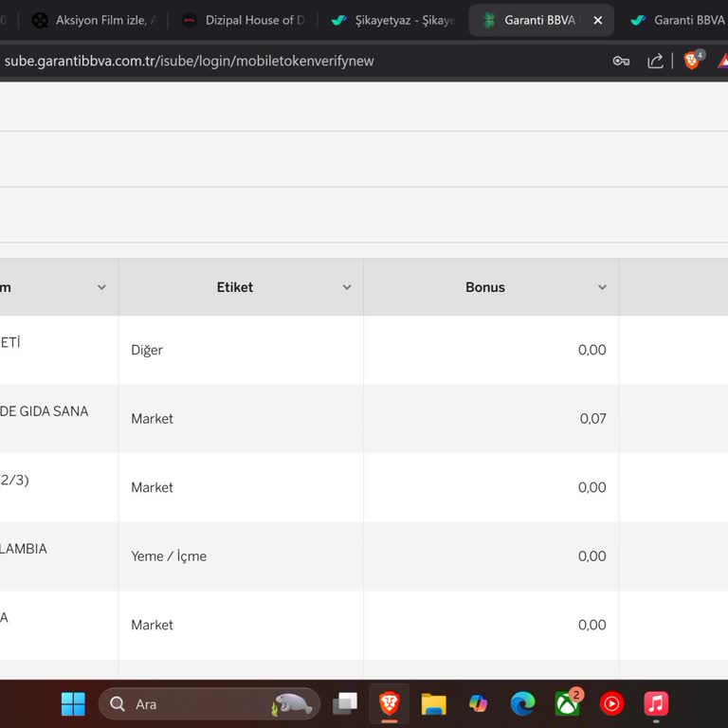The width and height of the screenshot is (728, 728).
Task: Open the rightmost Garanti BBVA tab
Action: click(678, 21)
